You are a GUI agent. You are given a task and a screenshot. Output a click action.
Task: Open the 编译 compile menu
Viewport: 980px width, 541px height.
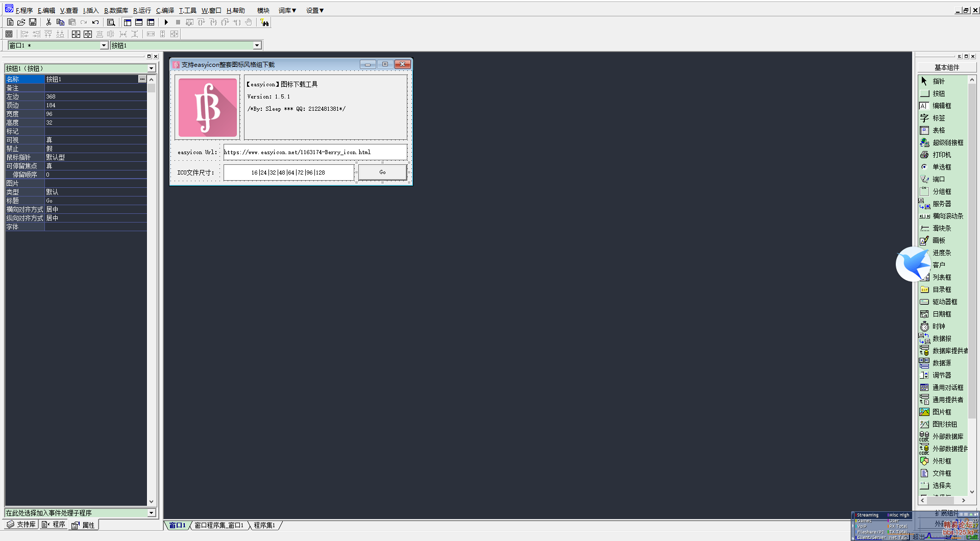tap(165, 10)
